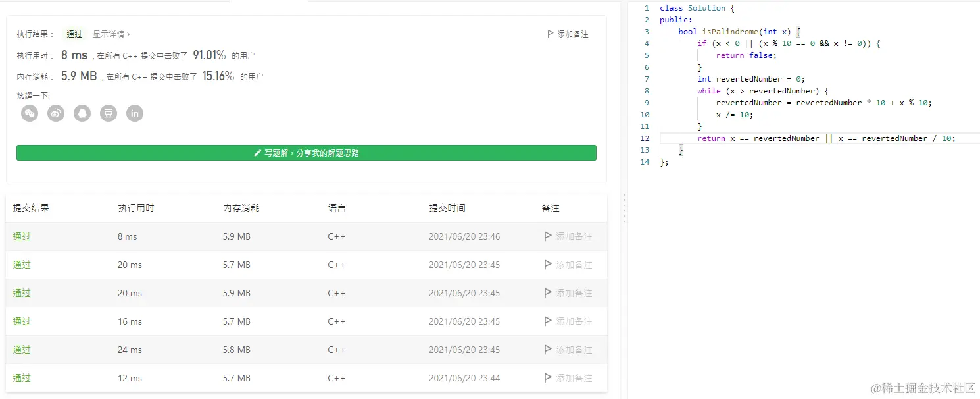Click the 提交时间 column header

tap(447, 208)
